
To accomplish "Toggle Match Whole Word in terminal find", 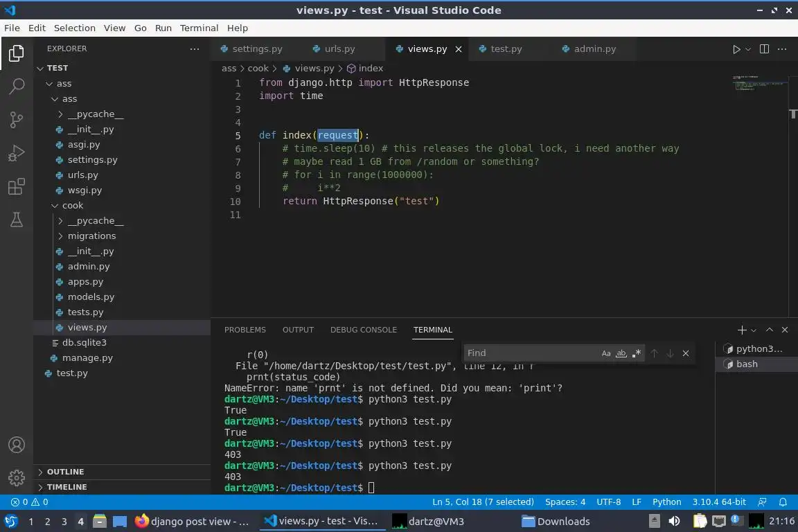I will click(621, 353).
